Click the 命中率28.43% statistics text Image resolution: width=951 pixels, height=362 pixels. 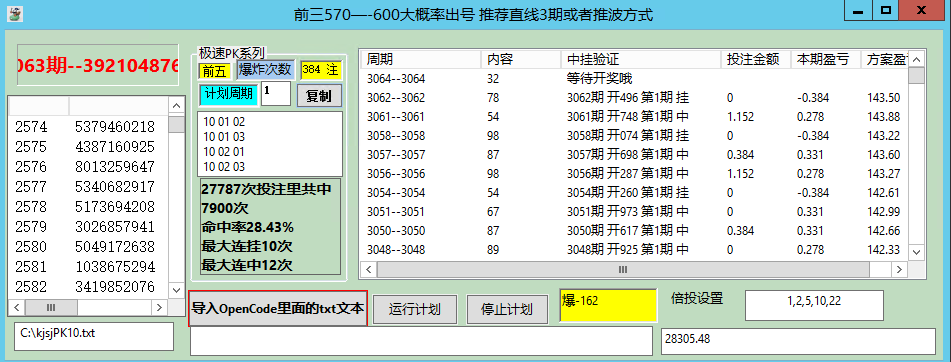click(247, 227)
